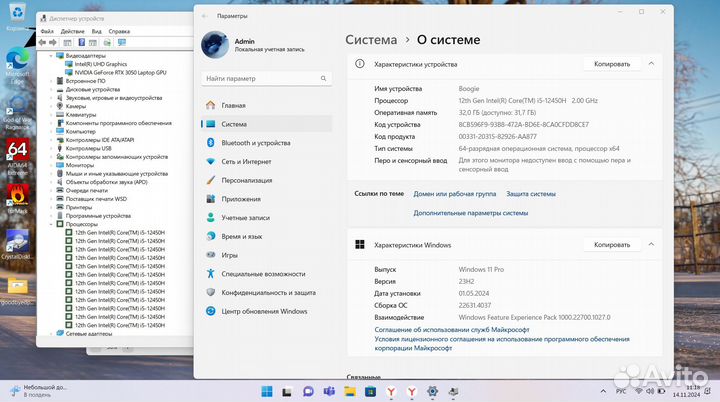Select Центр обновления Windows in sidebar
The image size is (720, 402).
(x=264, y=311)
